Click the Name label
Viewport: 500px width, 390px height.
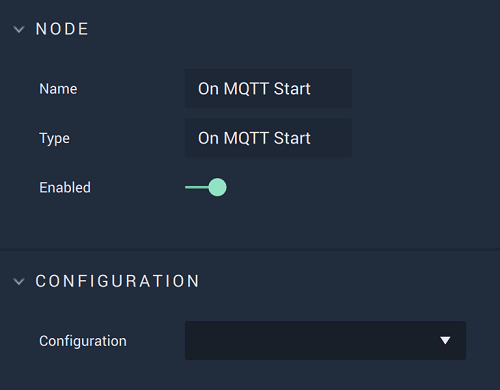click(58, 89)
